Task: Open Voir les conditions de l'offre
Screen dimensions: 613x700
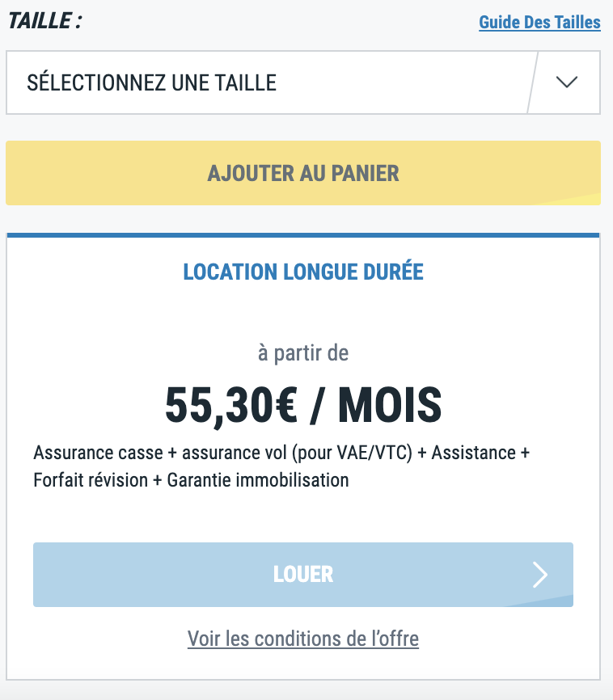Action: click(x=303, y=639)
